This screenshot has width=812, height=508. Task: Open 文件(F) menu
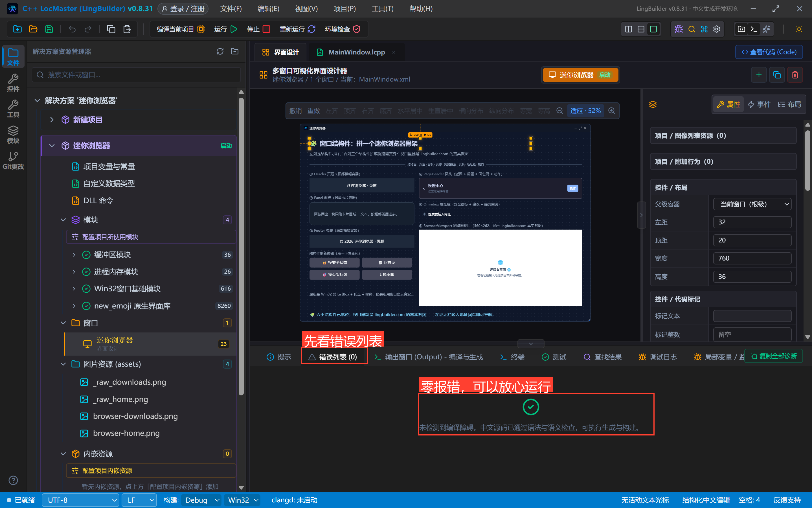231,9
